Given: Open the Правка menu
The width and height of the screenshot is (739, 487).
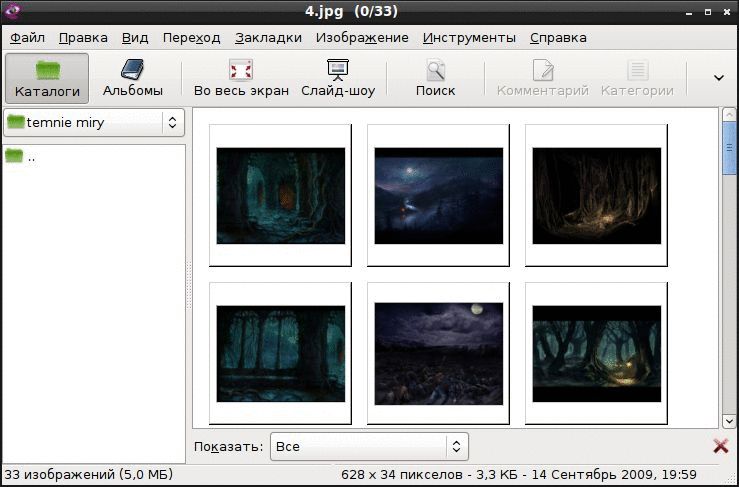Looking at the screenshot, I should click(83, 38).
